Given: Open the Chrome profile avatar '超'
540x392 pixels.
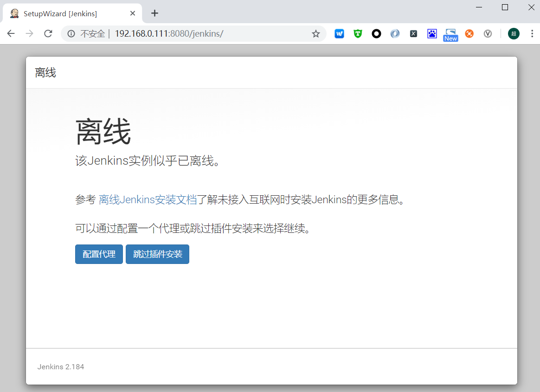Looking at the screenshot, I should (514, 33).
